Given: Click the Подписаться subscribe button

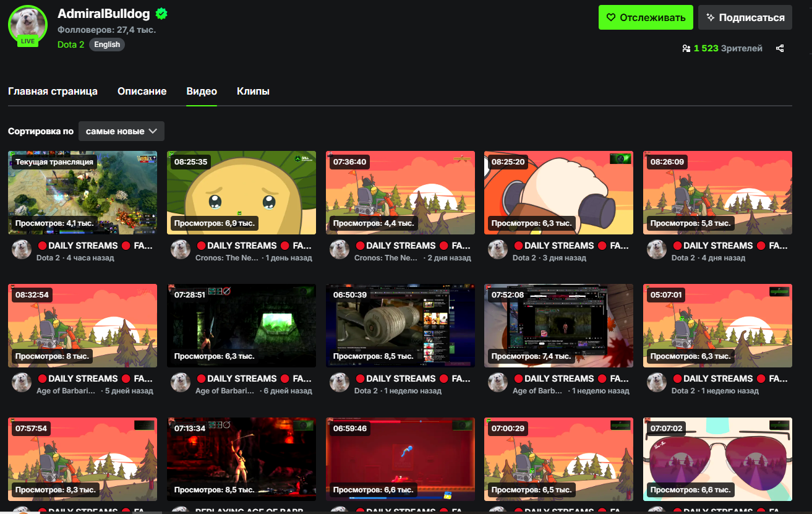Looking at the screenshot, I should pyautogui.click(x=745, y=17).
